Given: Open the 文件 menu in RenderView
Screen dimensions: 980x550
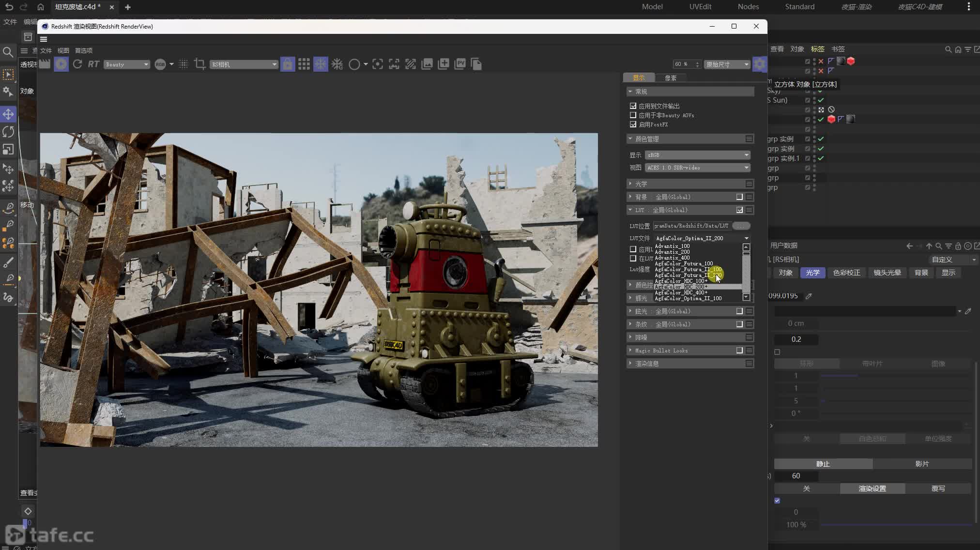Looking at the screenshot, I should click(x=46, y=50).
